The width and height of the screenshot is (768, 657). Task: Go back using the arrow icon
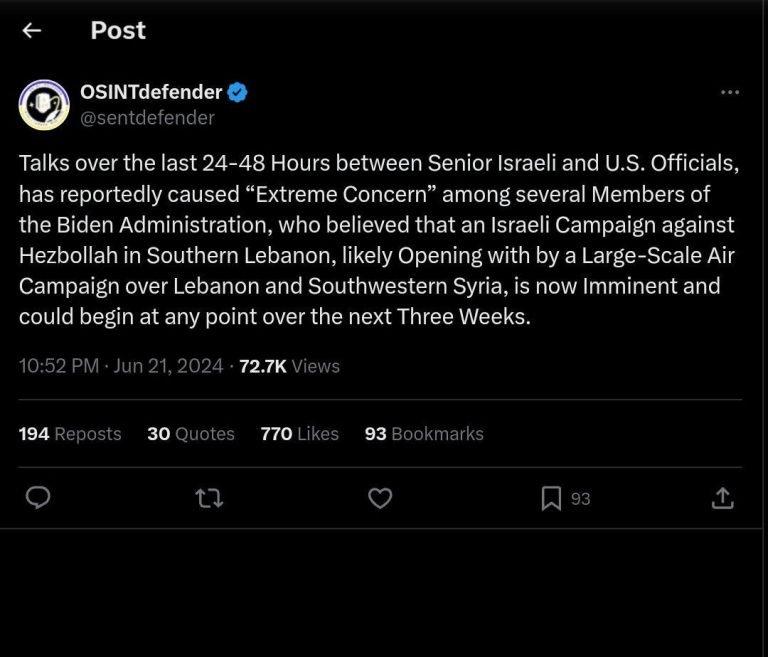pos(32,31)
